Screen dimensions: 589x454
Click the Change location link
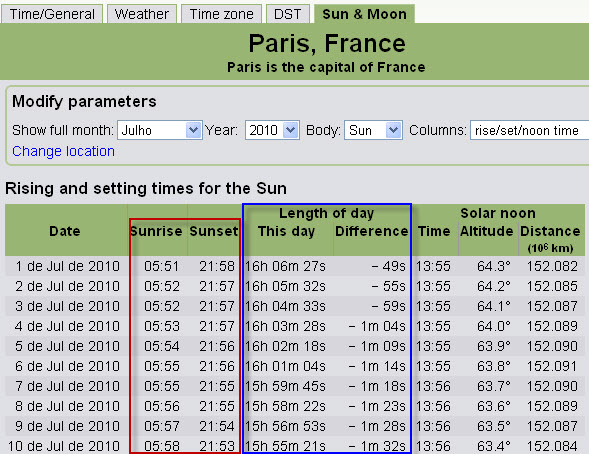click(63, 151)
